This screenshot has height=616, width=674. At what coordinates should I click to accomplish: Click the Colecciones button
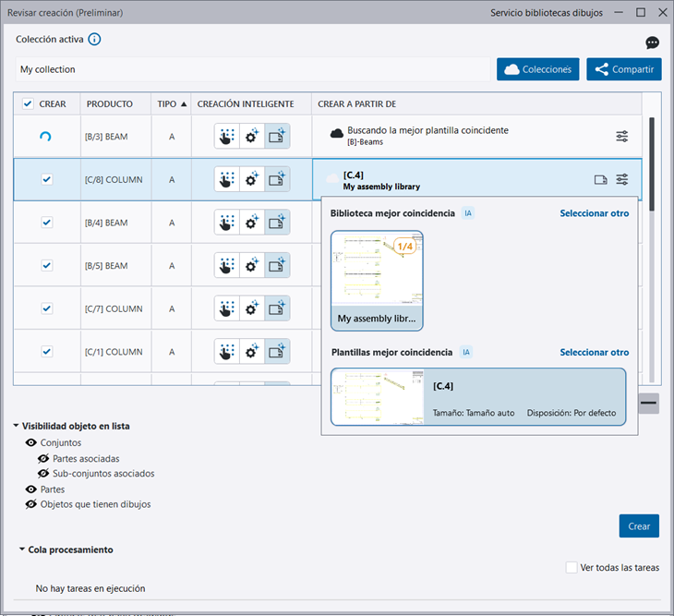coord(538,69)
